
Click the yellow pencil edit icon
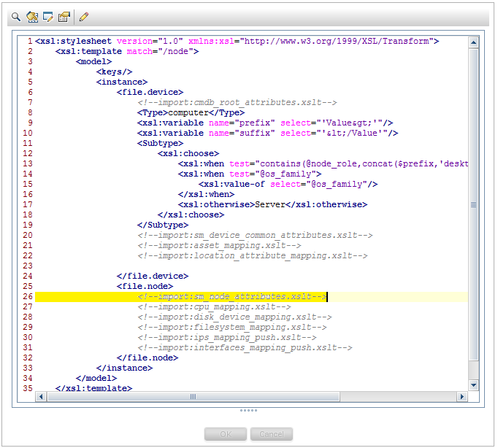[x=84, y=15]
